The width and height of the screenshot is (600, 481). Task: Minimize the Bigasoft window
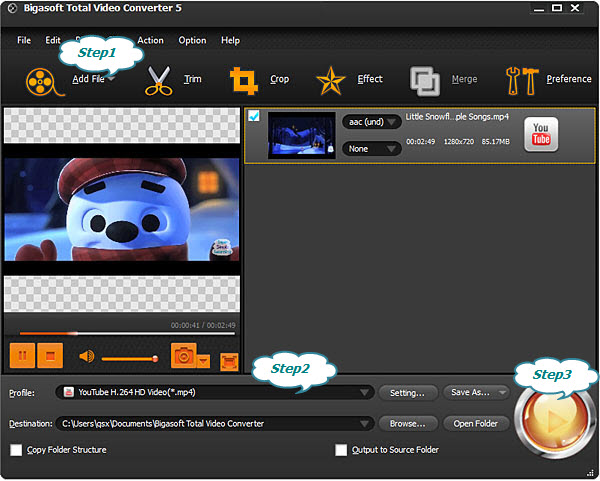(x=539, y=8)
